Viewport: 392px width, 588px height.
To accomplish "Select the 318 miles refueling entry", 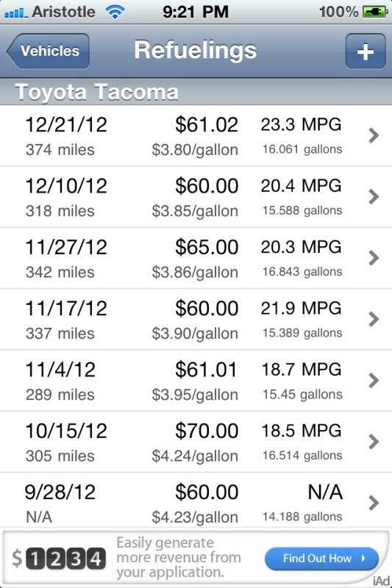I will point(196,197).
